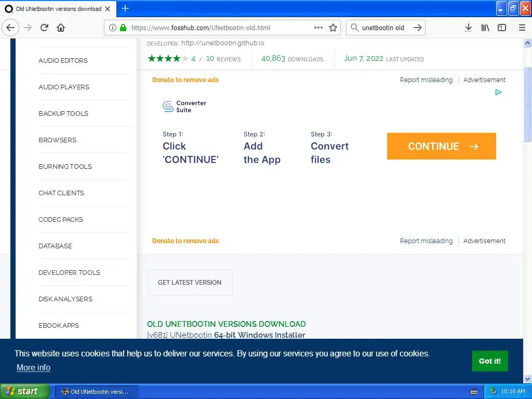The height and width of the screenshot is (399, 532).
Task: Go back with the browser back arrow
Action: [10, 28]
